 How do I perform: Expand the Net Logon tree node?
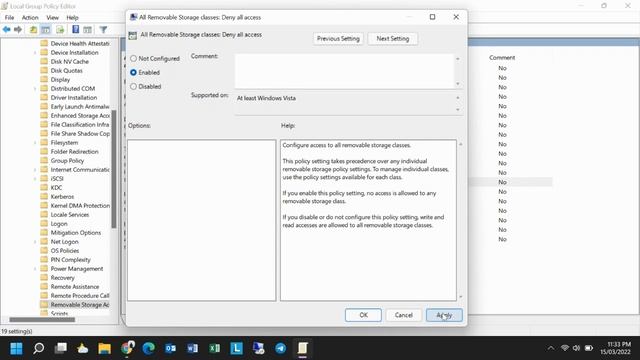point(35,242)
